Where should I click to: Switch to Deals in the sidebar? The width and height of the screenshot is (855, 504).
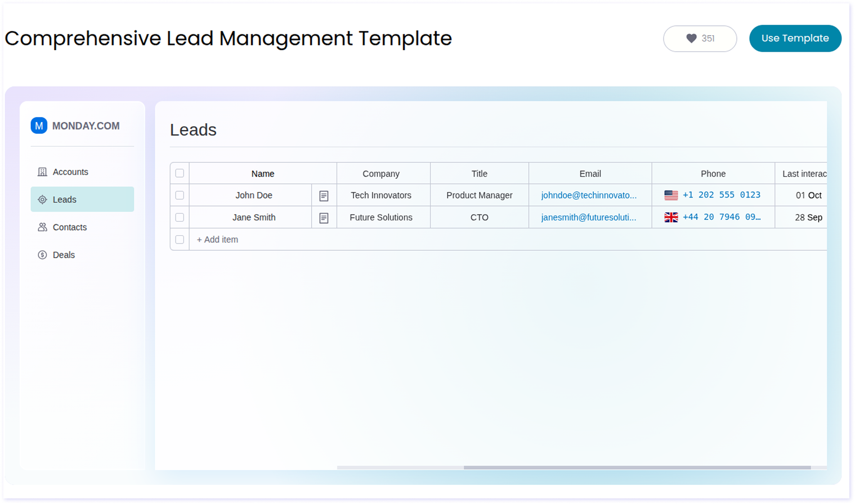(82, 255)
